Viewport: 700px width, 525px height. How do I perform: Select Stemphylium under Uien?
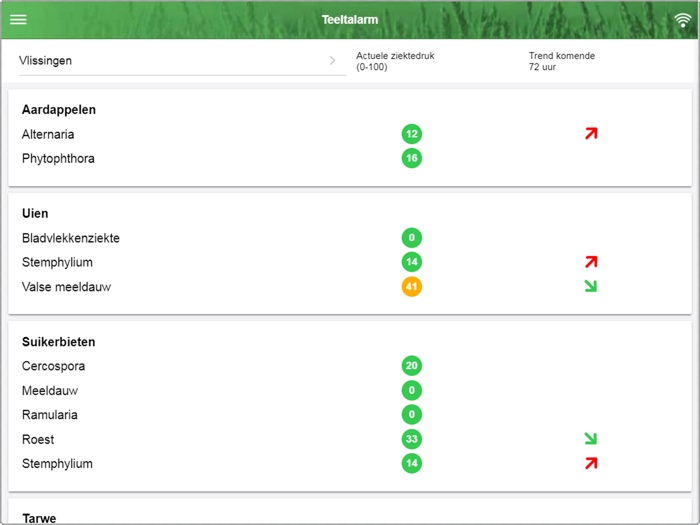(57, 262)
